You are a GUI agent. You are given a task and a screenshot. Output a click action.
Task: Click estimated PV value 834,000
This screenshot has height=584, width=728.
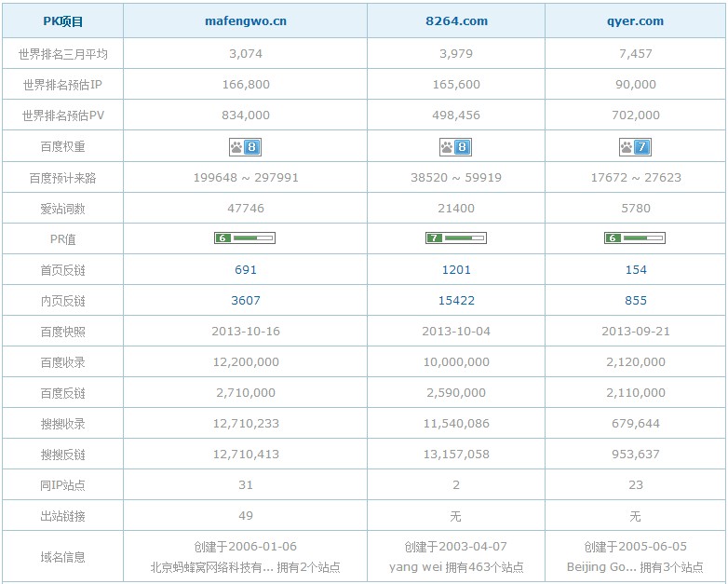pyautogui.click(x=246, y=115)
